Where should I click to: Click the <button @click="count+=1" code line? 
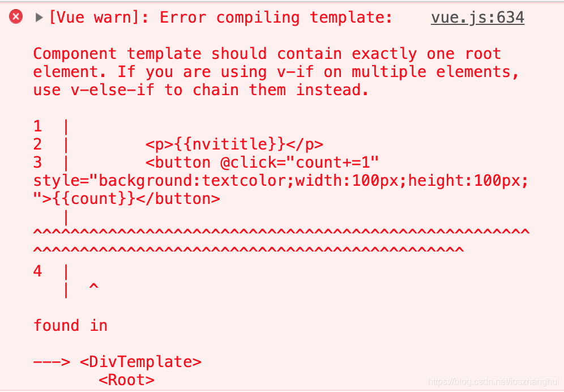[262, 163]
